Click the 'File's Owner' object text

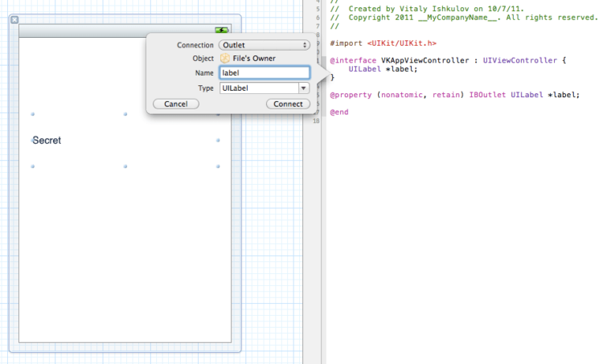[254, 59]
